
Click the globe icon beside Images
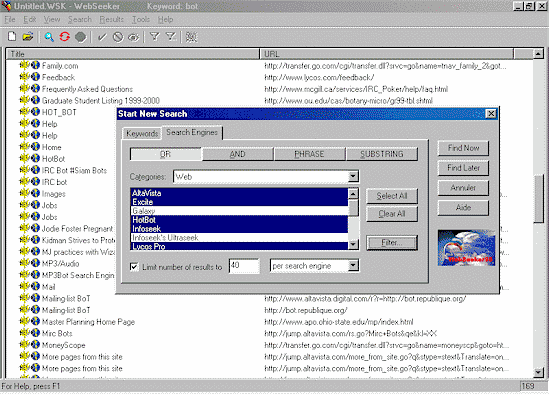[35, 193]
